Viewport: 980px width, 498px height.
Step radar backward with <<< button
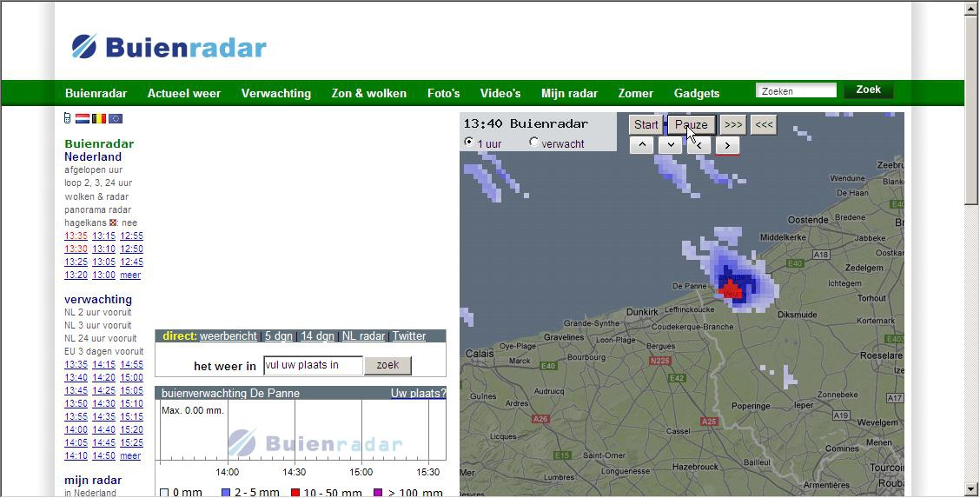click(x=764, y=124)
